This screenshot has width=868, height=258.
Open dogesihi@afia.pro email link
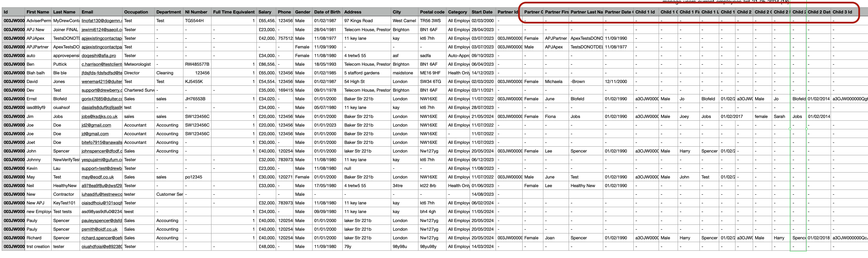(x=99, y=56)
